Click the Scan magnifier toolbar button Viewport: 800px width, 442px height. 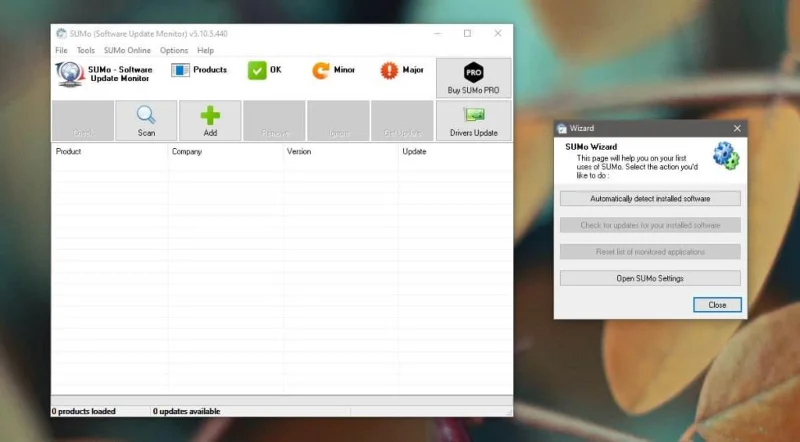pyautogui.click(x=146, y=120)
